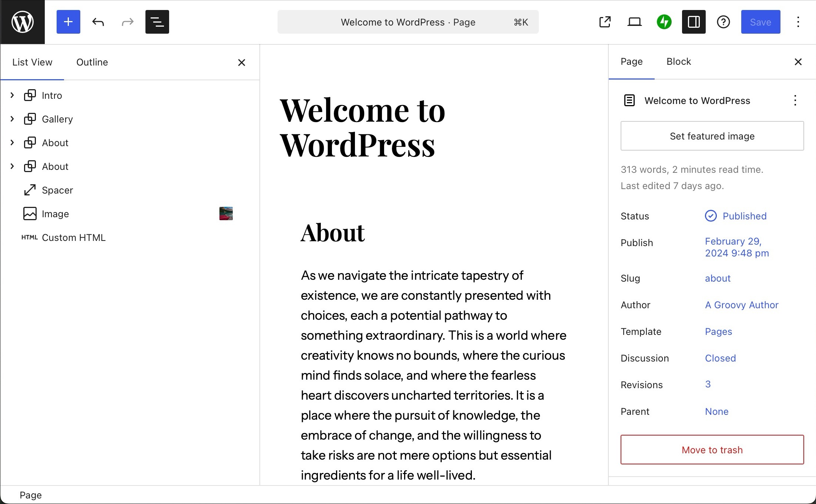Viewport: 816px width, 504px height.
Task: Open the Revisions link
Action: [x=708, y=384]
